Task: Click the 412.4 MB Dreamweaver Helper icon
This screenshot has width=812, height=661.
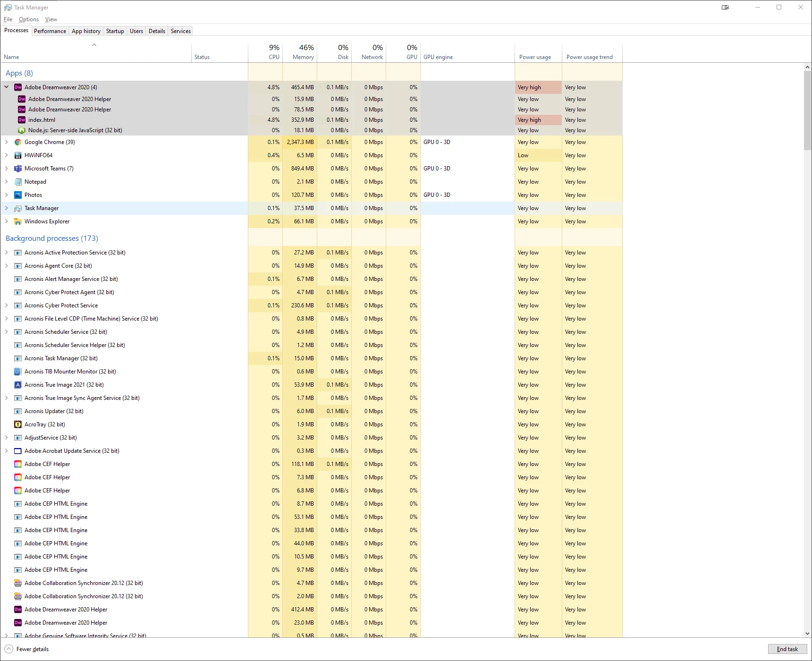Action: point(18,610)
